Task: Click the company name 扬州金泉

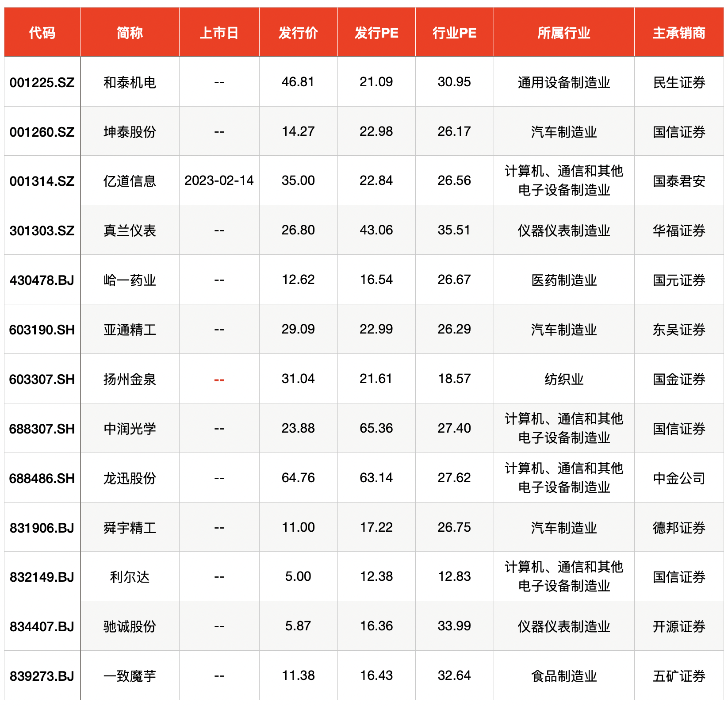Action: pos(130,379)
